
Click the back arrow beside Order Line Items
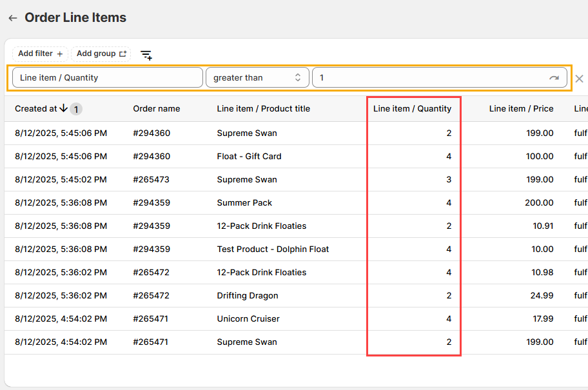pyautogui.click(x=12, y=18)
